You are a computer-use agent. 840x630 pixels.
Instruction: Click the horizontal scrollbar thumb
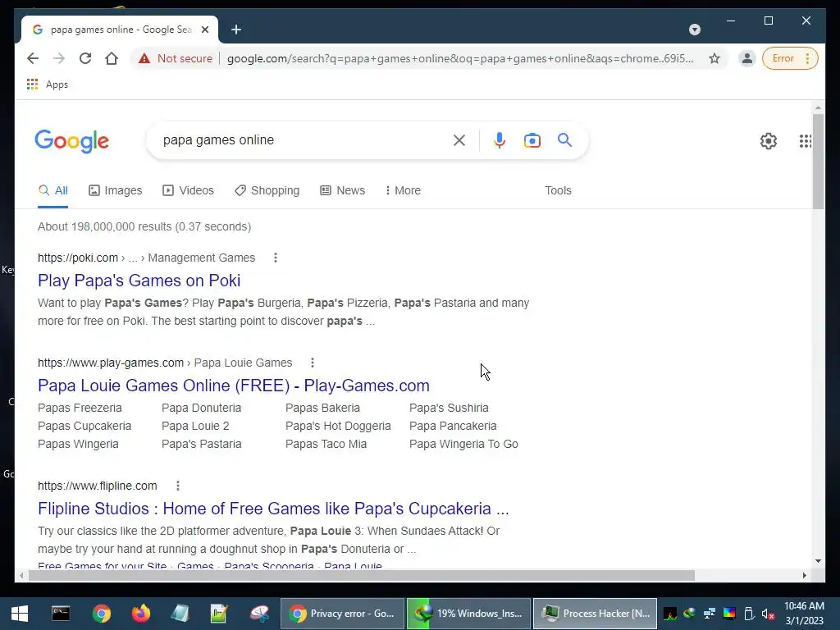pos(362,575)
